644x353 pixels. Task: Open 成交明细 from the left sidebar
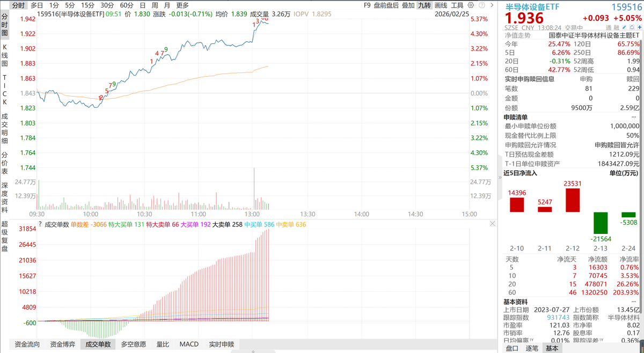[x=4, y=128]
